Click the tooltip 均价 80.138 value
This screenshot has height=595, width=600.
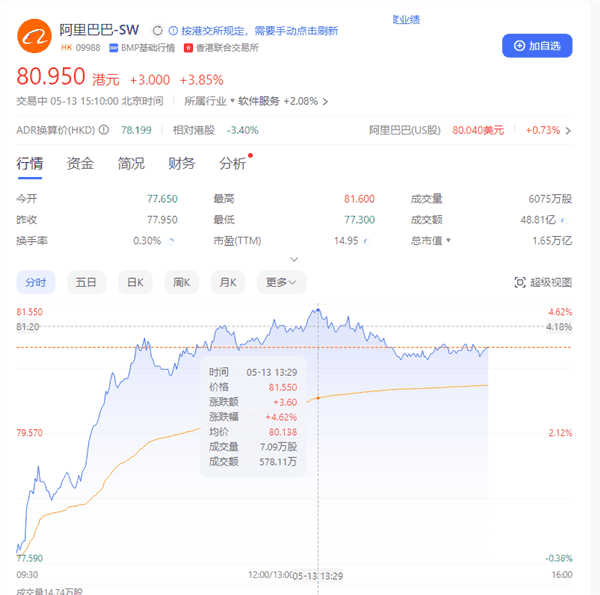pos(283,432)
